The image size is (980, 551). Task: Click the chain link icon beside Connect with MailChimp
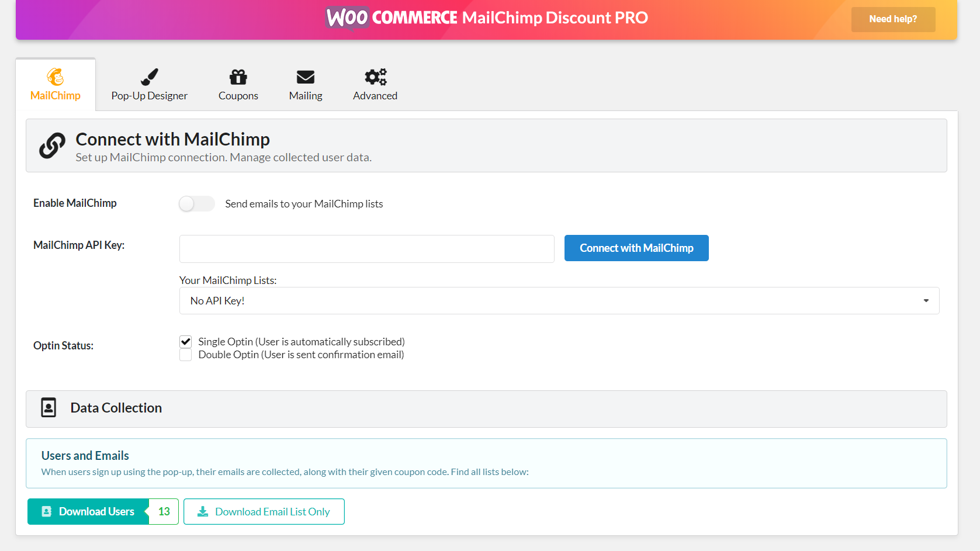pos(52,145)
